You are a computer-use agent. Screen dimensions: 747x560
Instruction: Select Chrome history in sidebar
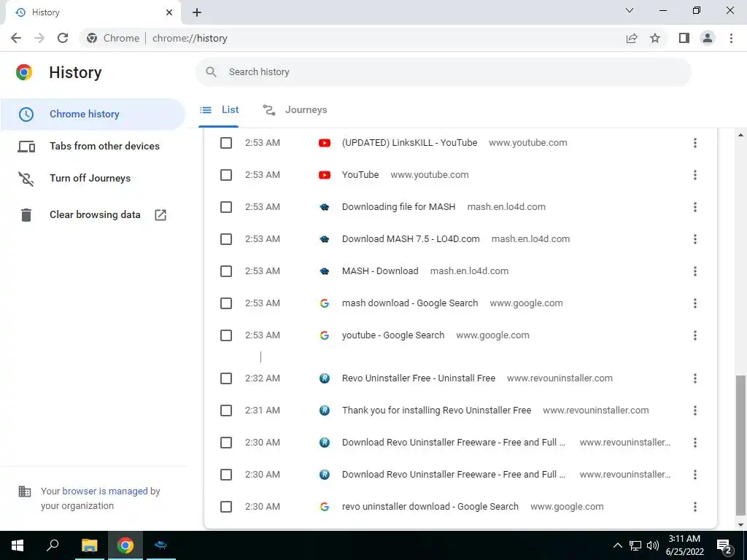(x=93, y=114)
